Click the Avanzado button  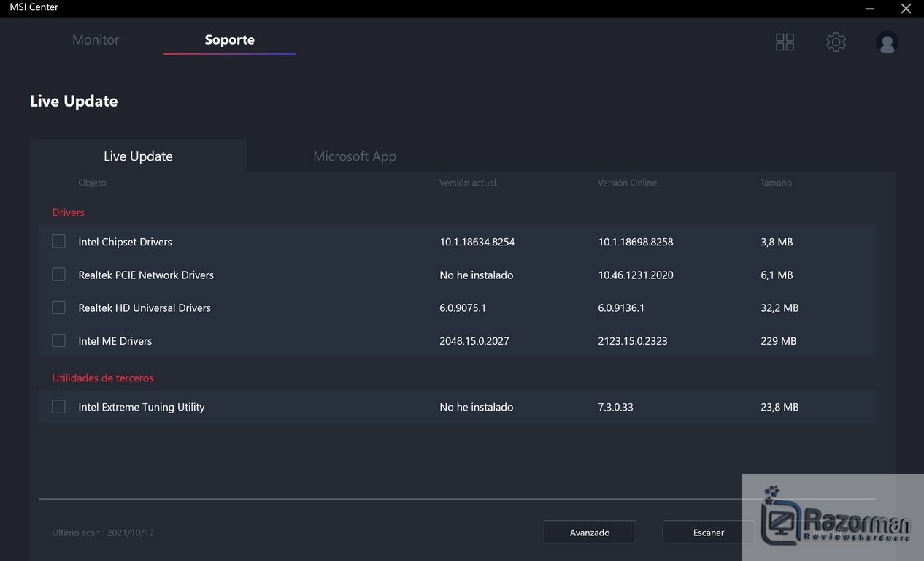(x=590, y=533)
